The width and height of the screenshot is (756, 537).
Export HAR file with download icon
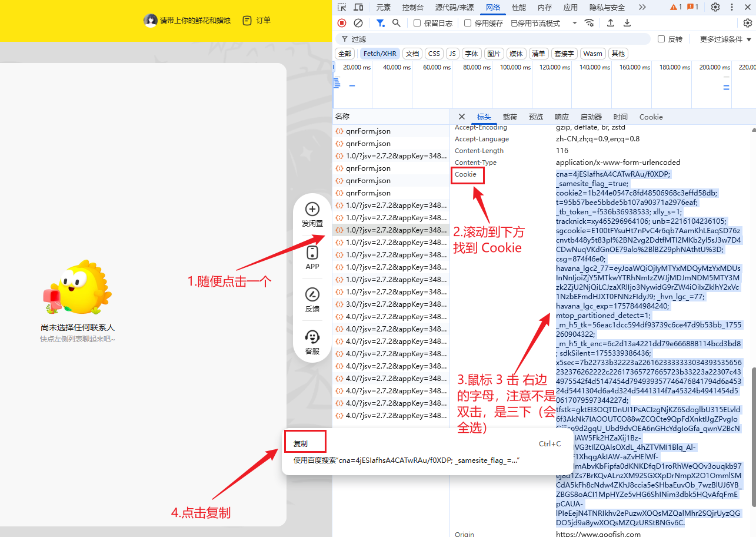tap(627, 23)
